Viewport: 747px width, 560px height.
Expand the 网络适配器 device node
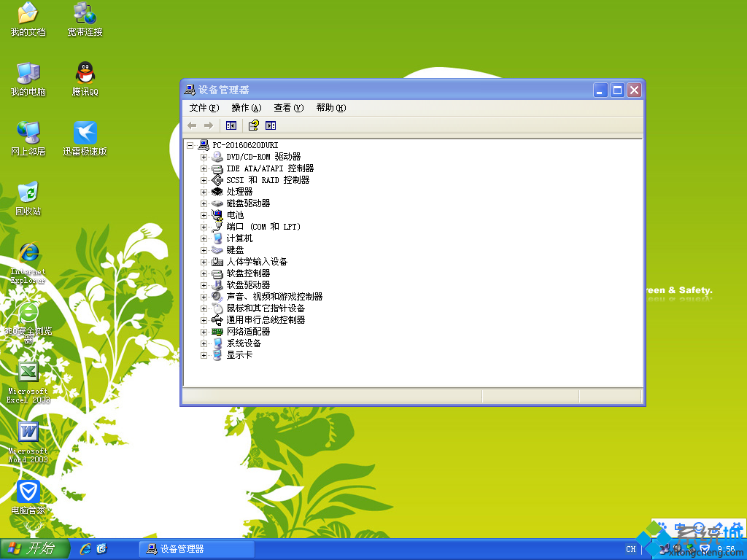204,332
